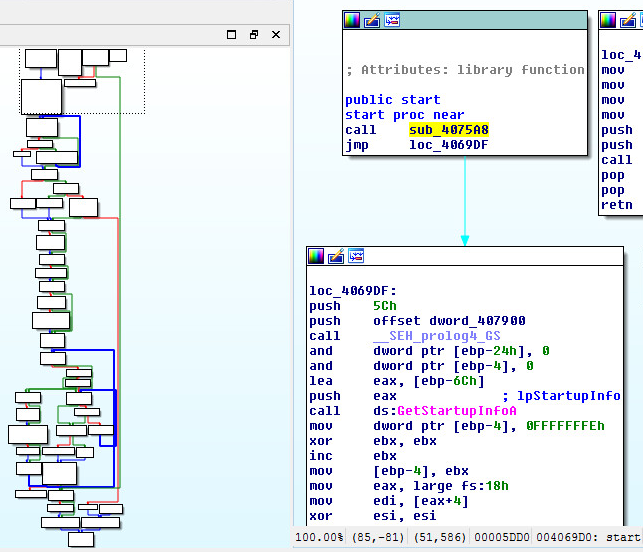This screenshot has width=643, height=552.
Task: Click the 100.00% zoom level in status bar
Action: [x=318, y=538]
